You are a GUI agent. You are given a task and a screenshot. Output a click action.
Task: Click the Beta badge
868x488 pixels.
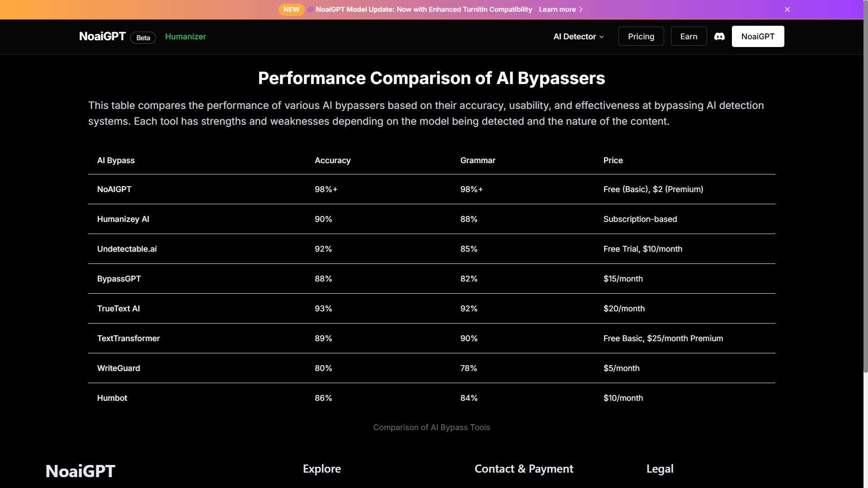point(143,38)
